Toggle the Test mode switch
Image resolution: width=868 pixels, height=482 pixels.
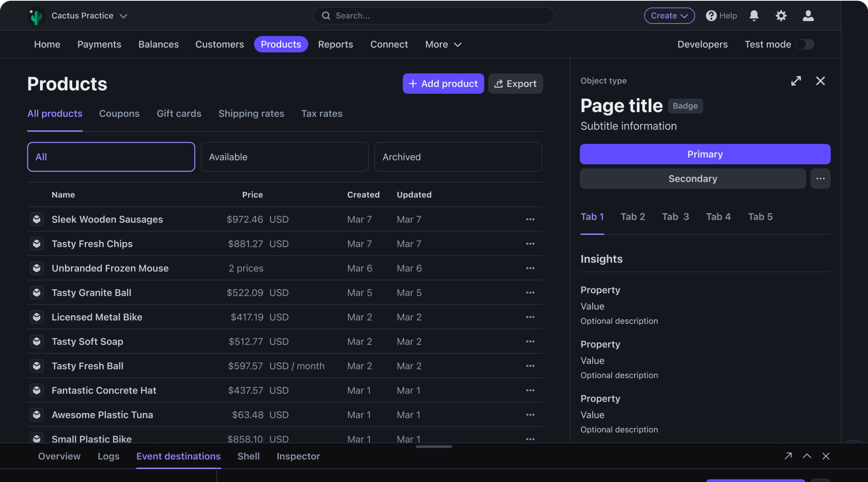(805, 44)
